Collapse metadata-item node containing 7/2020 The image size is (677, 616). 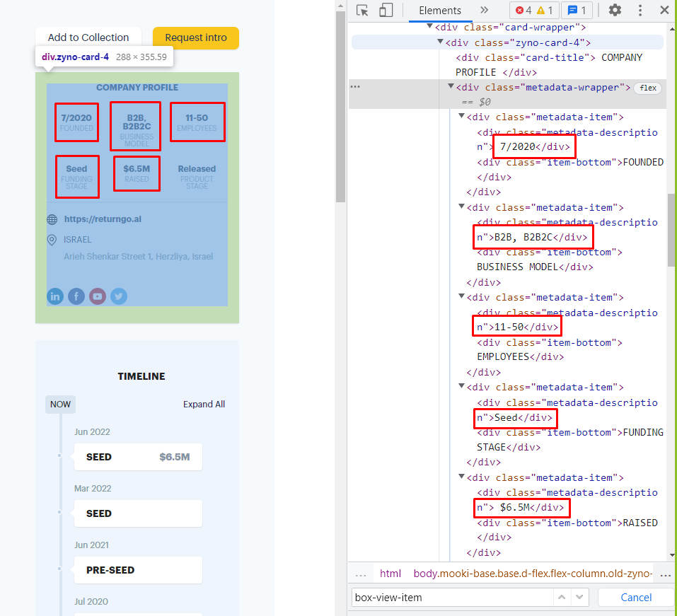[461, 116]
